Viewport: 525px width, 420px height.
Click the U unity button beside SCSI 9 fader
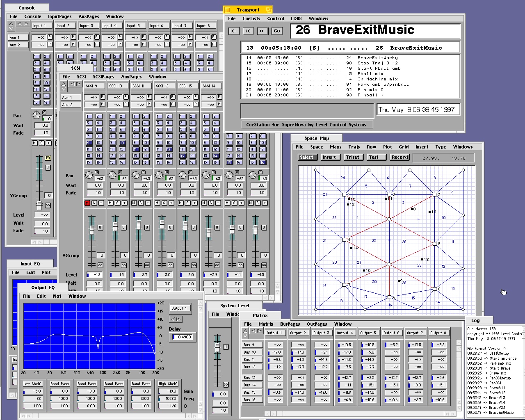click(x=100, y=228)
